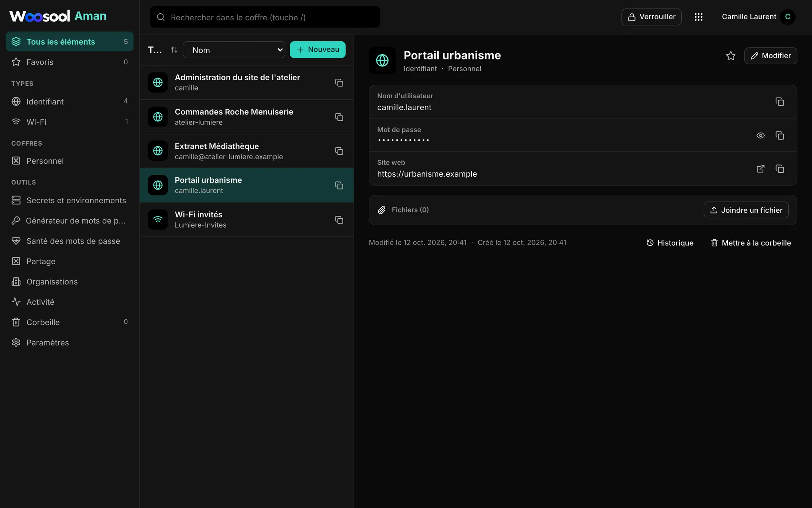Image resolution: width=812 pixels, height=508 pixels.
Task: Open the Générateur de mots de passe tool
Action: point(69,221)
